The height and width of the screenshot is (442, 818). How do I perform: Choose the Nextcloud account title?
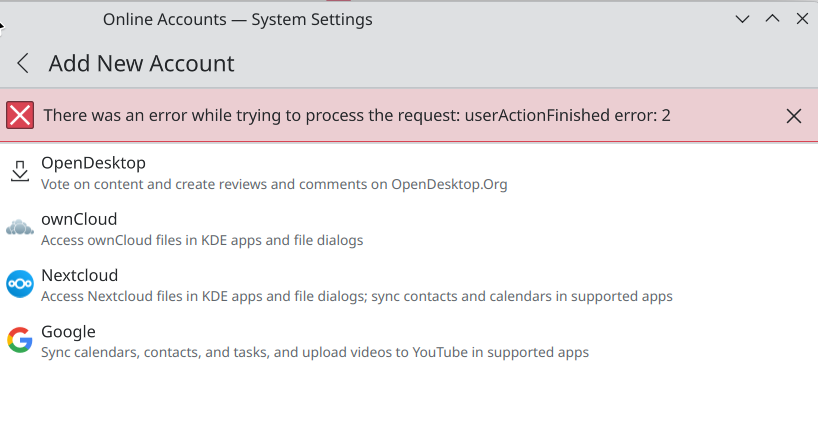pos(79,275)
